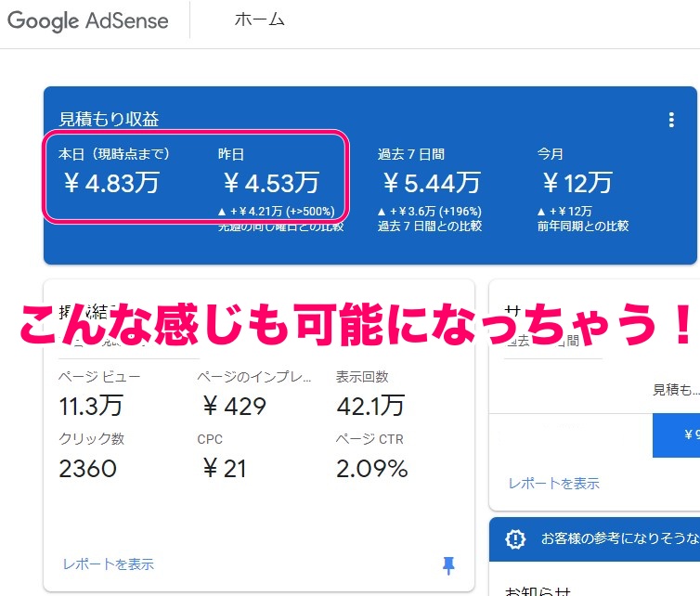Image resolution: width=700 pixels, height=596 pixels.
Task: Click the 見積もり収益 card heading
Action: coord(109,119)
